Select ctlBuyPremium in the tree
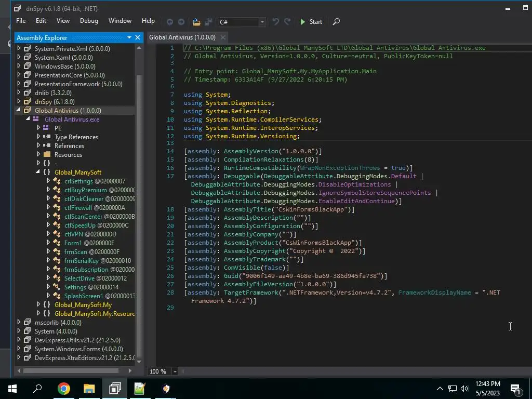The image size is (532, 399). tap(99, 190)
